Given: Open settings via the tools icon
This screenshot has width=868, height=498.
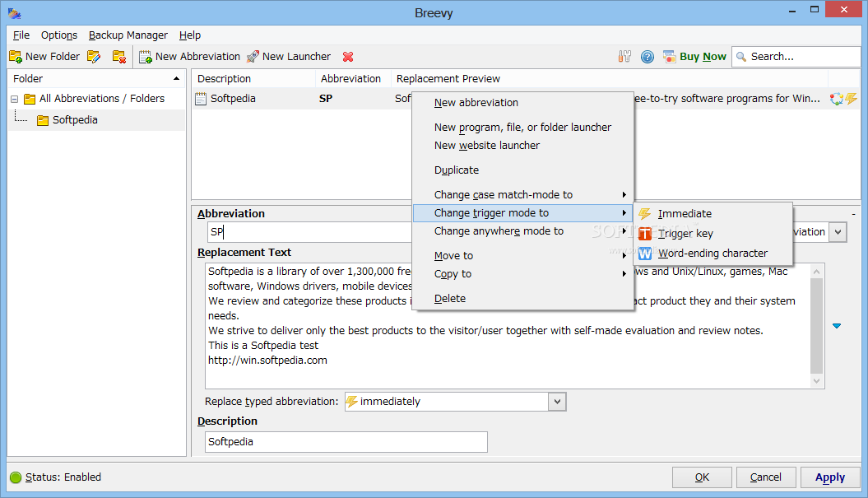Looking at the screenshot, I should click(624, 57).
